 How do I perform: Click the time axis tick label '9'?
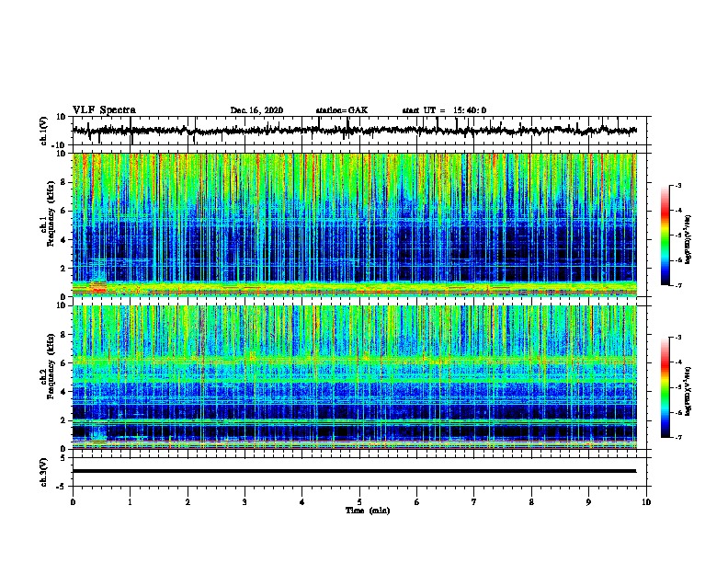588,502
